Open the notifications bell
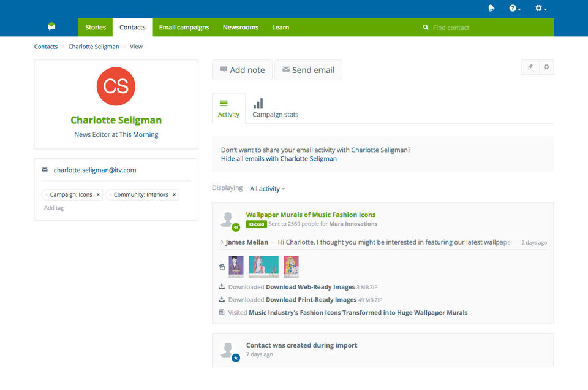The width and height of the screenshot is (588, 390). [x=491, y=9]
